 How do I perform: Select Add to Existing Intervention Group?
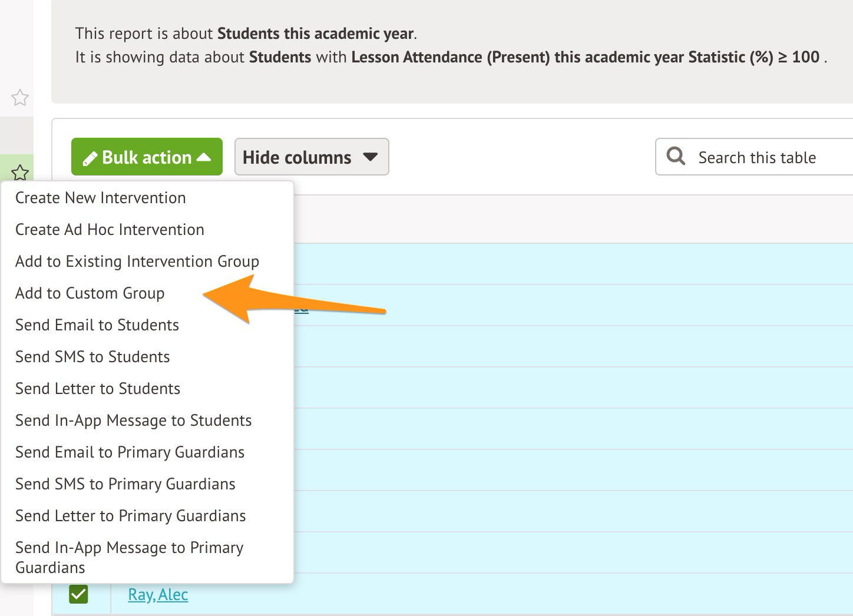(137, 261)
